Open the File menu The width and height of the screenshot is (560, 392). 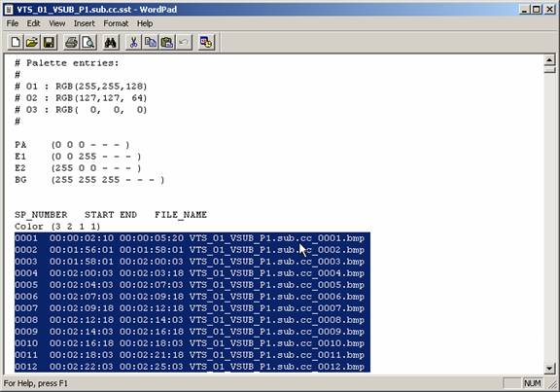[12, 23]
